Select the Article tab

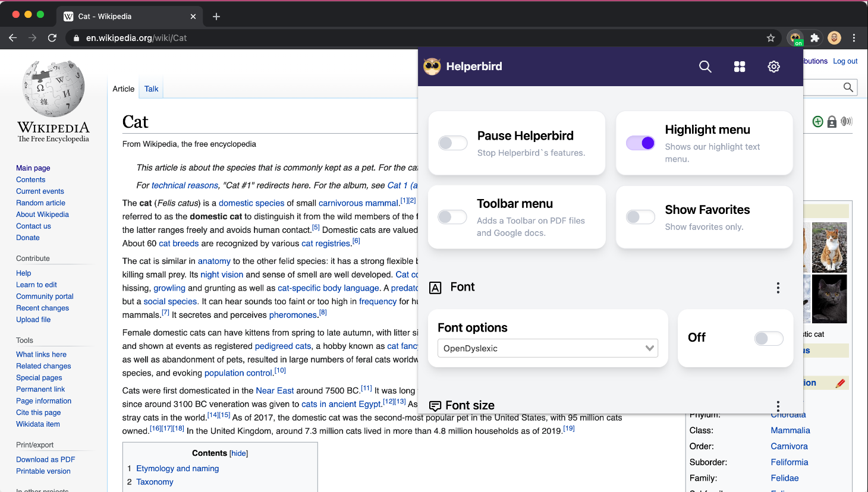pos(124,89)
